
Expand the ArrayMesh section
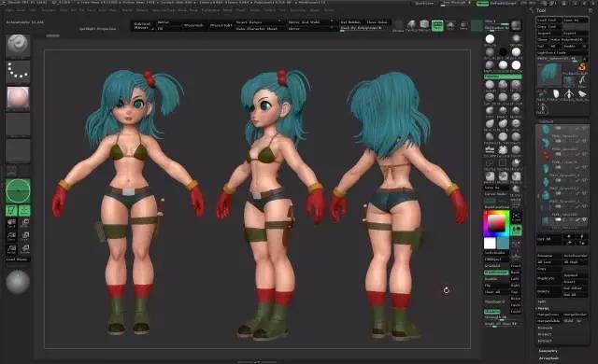[x=548, y=357]
